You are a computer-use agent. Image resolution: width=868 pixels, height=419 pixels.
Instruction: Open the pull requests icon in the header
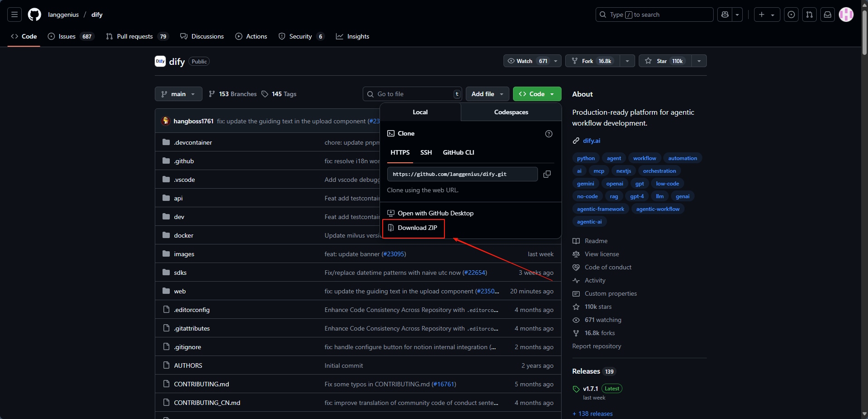(809, 15)
